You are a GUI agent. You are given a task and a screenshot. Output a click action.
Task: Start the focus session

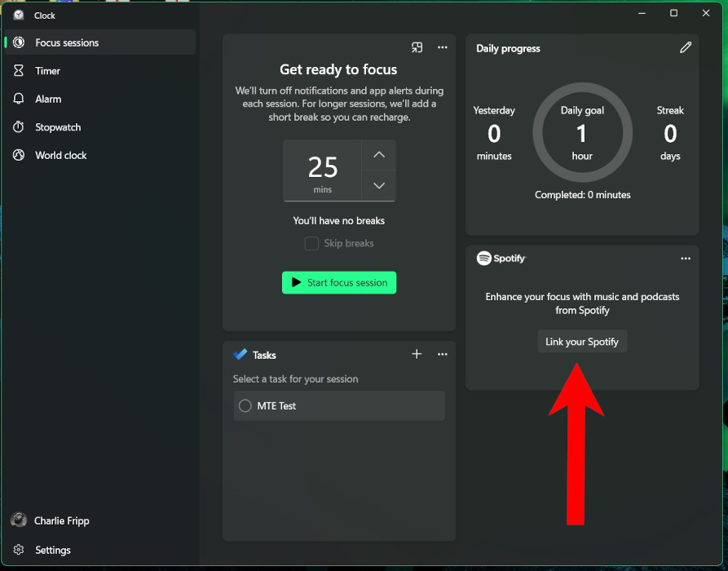[x=338, y=282]
